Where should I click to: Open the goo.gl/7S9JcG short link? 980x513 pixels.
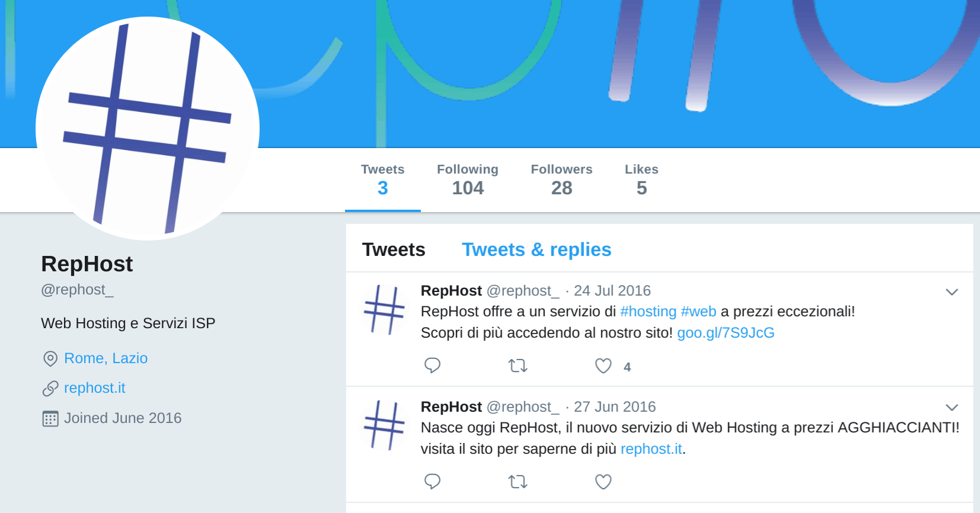tap(726, 333)
